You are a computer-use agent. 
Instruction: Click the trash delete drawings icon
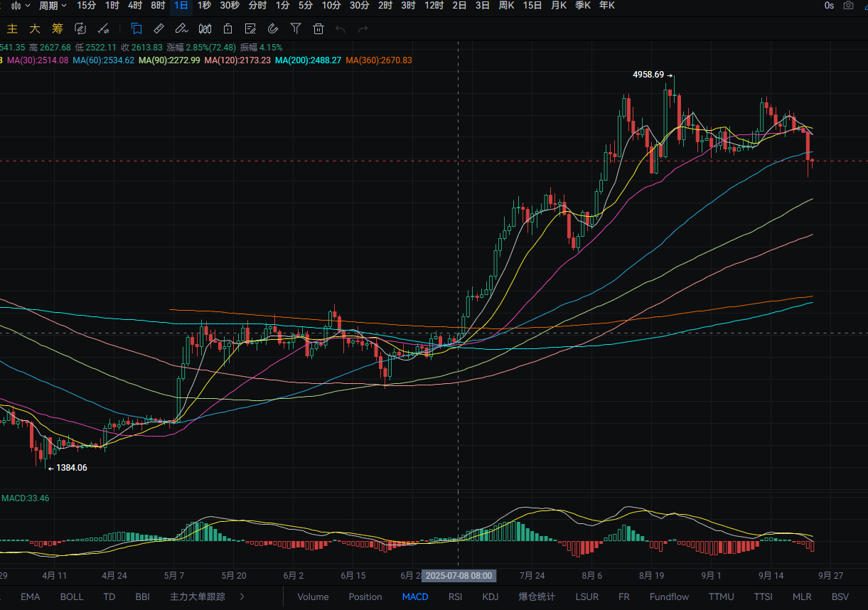(x=318, y=29)
